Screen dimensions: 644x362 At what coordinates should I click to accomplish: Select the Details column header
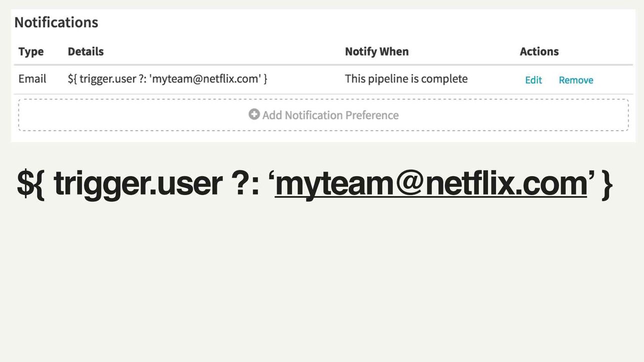coord(85,51)
